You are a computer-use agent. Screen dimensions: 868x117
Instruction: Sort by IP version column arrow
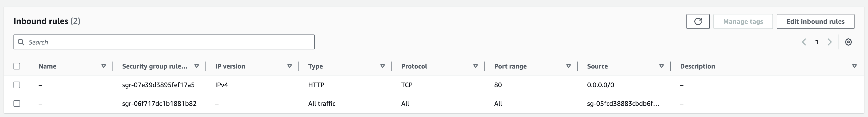click(x=289, y=66)
